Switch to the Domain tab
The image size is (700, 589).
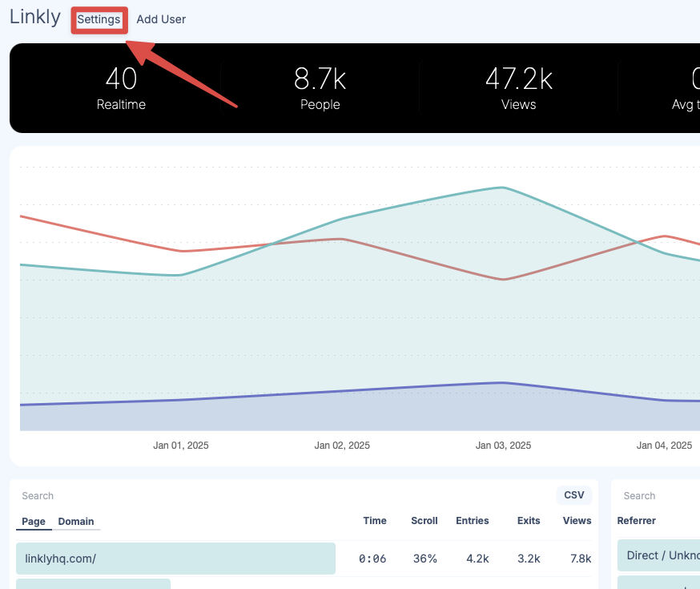click(x=76, y=521)
